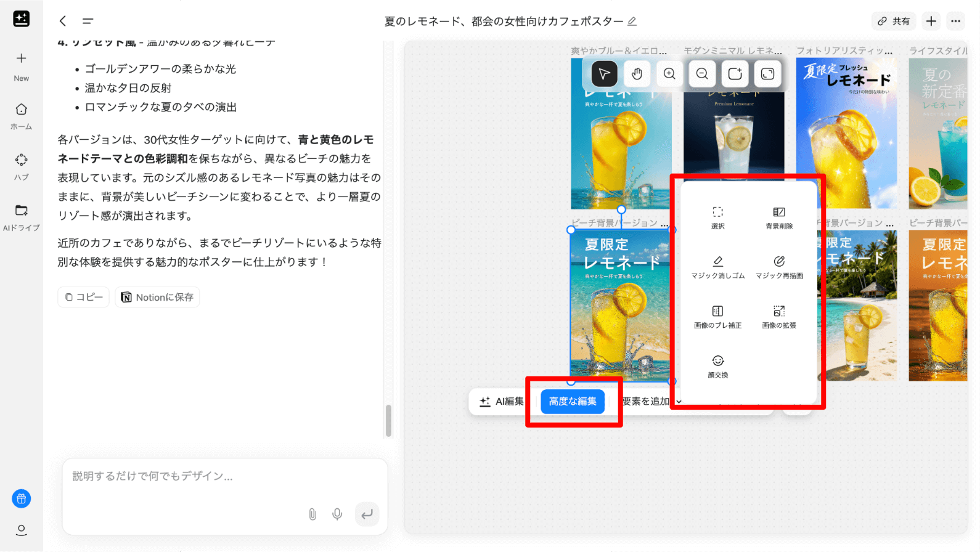Image resolution: width=980 pixels, height=552 pixels.
Task: Click the AI編集 button
Action: pyautogui.click(x=502, y=402)
